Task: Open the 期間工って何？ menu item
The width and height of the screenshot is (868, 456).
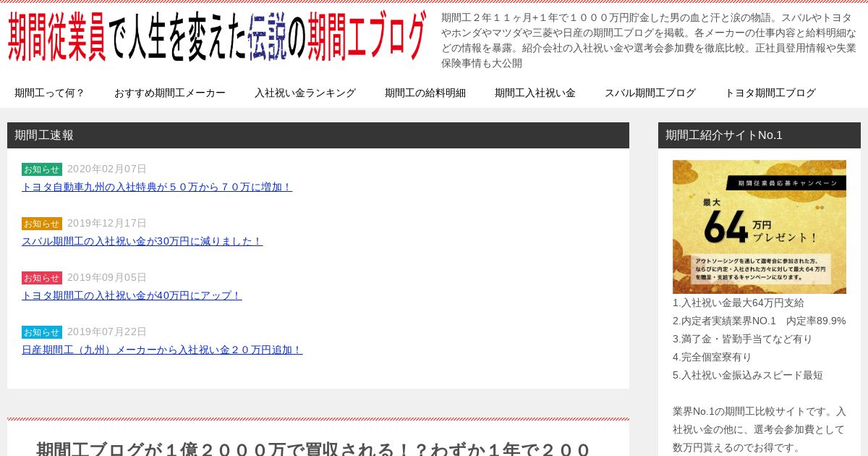Action: (50, 93)
